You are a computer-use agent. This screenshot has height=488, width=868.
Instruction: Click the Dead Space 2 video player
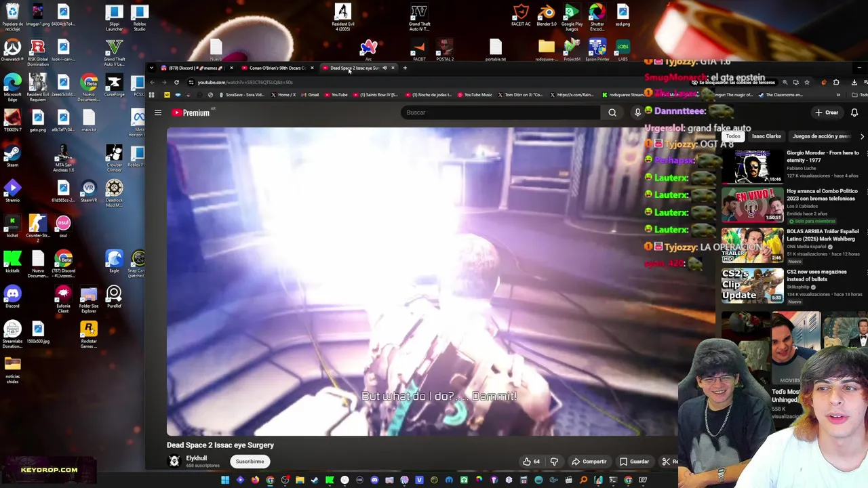pyautogui.click(x=441, y=281)
